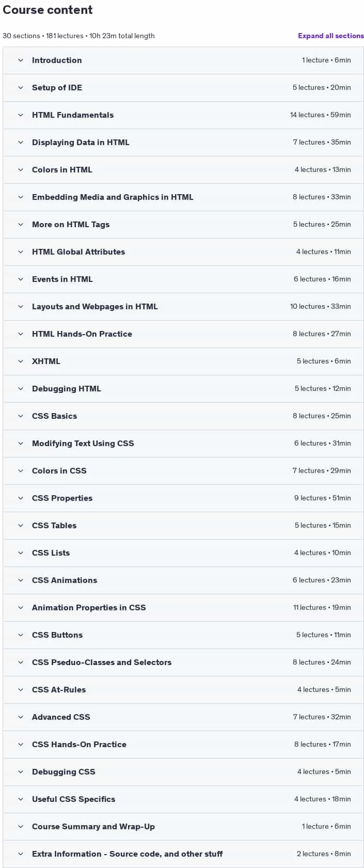The height and width of the screenshot is (868, 364).
Task: Open the Course Summary and Wrap-Up section
Action: coord(183,827)
